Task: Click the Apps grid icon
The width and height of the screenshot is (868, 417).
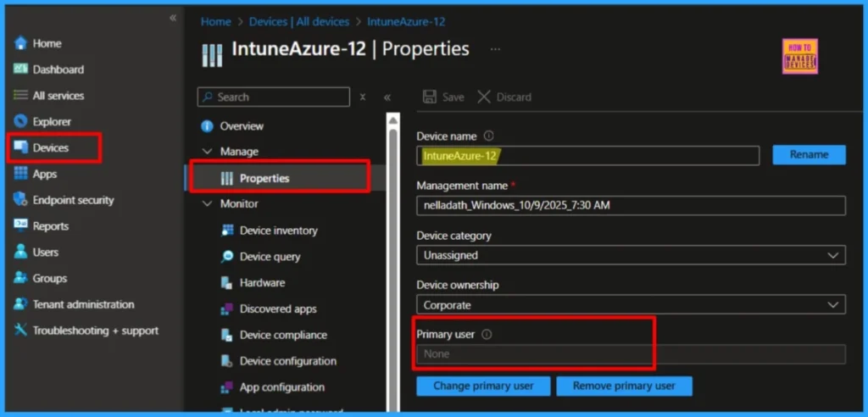Action: [x=20, y=174]
